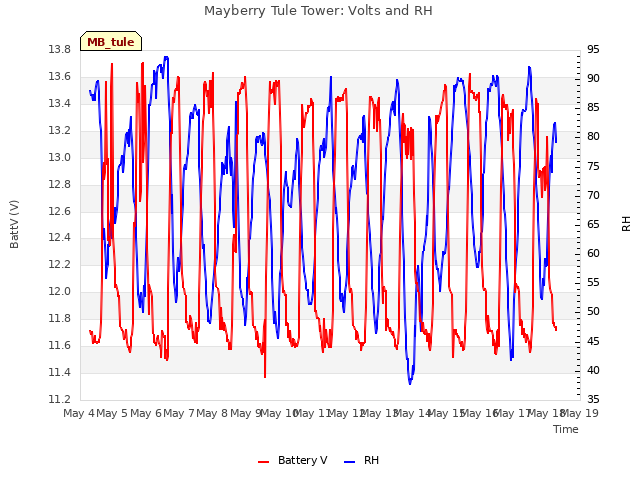Select the 'RH' legend label text
The height and width of the screenshot is (480, 640).
(371, 460)
